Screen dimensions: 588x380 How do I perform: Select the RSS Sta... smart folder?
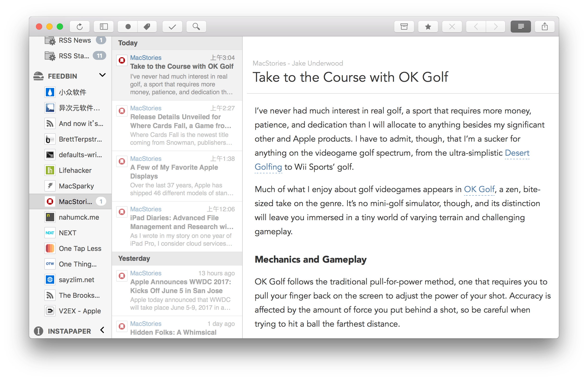coord(70,56)
